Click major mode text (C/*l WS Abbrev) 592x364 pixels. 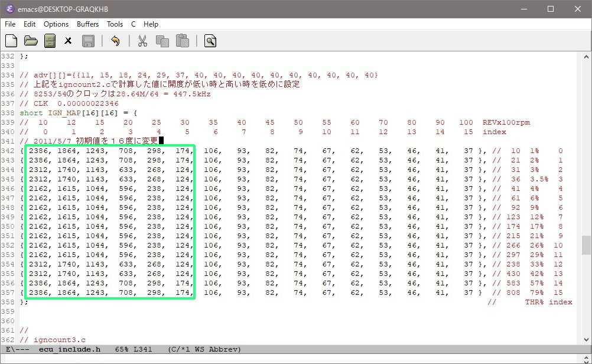204,349
